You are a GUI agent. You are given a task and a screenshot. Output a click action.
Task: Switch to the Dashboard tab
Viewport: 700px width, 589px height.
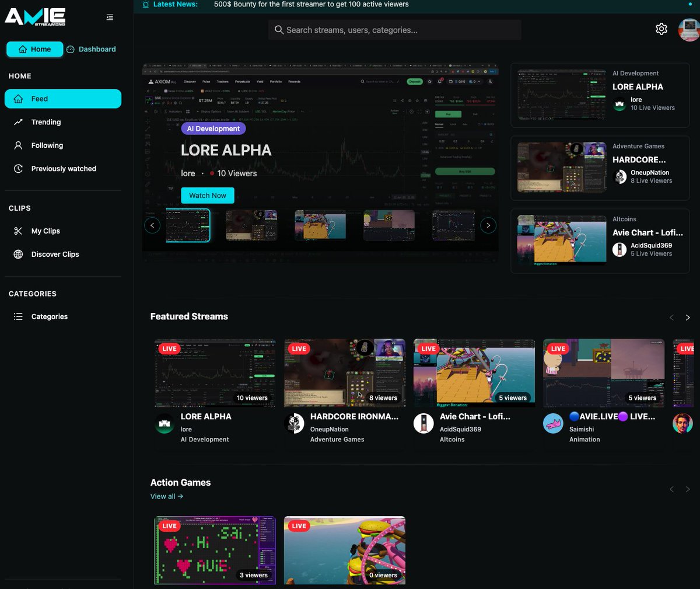[90, 49]
